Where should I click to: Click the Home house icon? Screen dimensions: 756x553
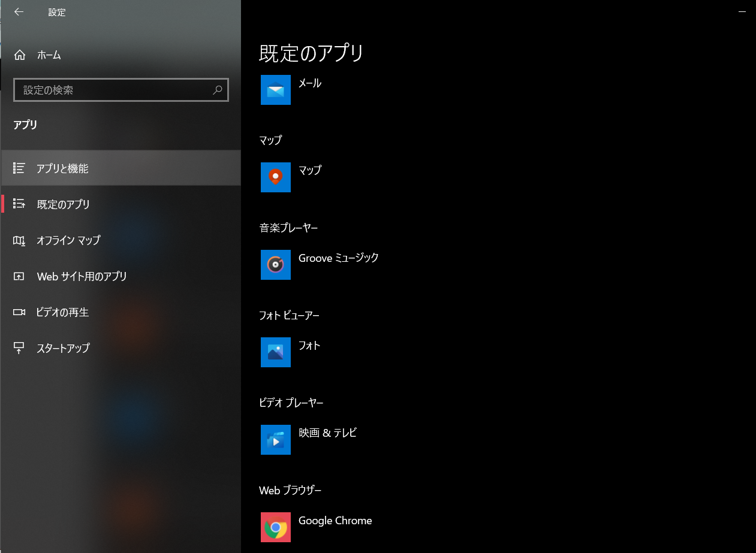click(x=19, y=55)
